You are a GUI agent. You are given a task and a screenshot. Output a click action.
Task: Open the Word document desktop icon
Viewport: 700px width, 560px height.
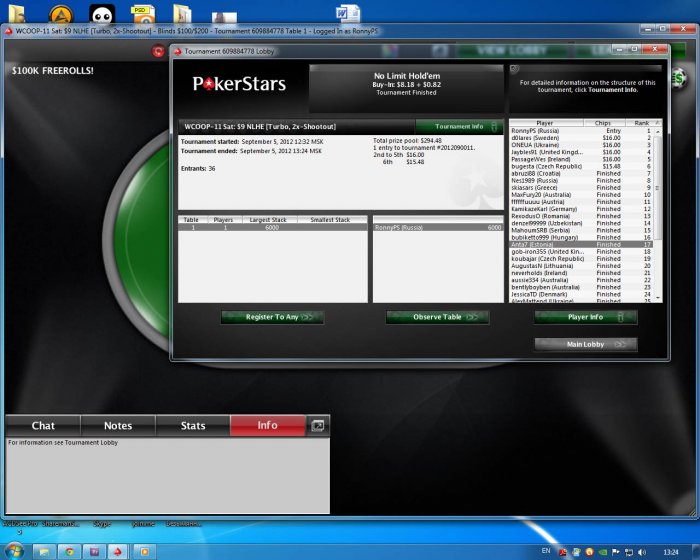[x=348, y=13]
